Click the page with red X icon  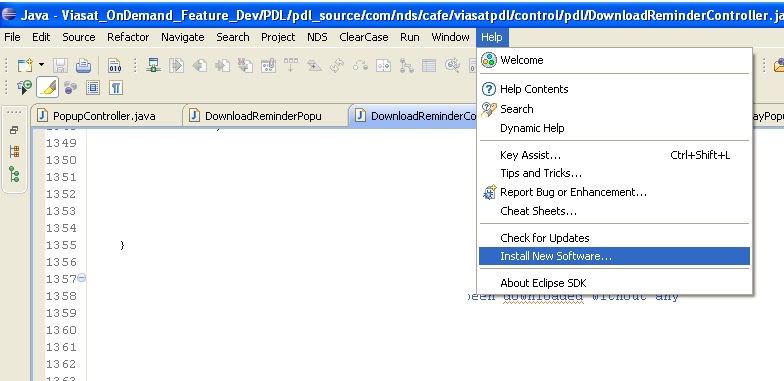245,66
